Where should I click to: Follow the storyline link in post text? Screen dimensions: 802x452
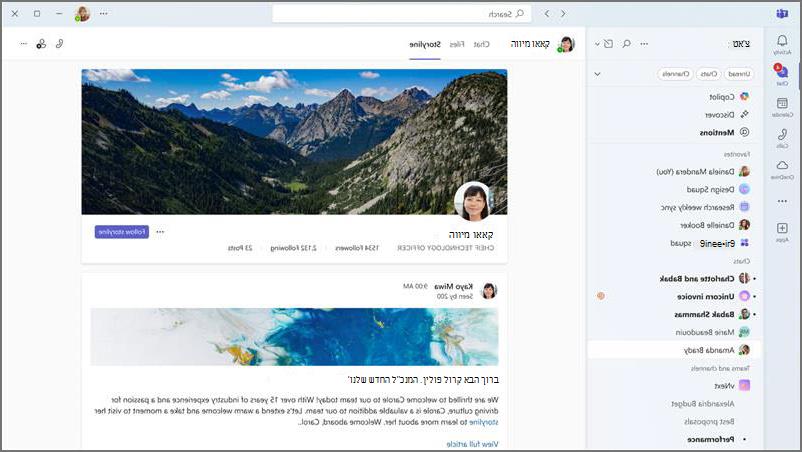483,422
